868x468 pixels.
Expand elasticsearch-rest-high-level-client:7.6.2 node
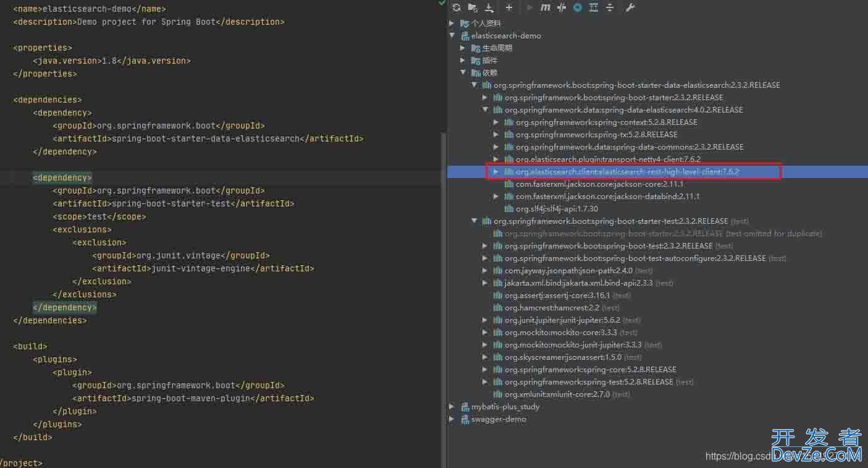pyautogui.click(x=496, y=171)
